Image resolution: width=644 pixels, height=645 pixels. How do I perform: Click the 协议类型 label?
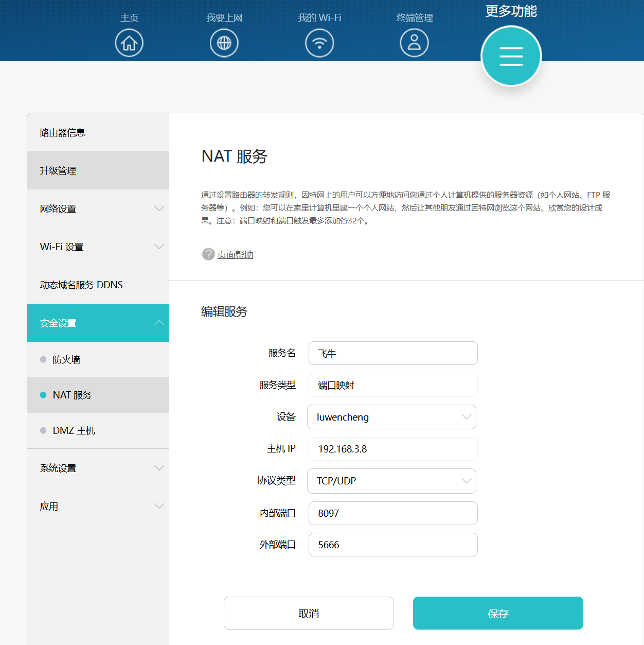tap(277, 480)
